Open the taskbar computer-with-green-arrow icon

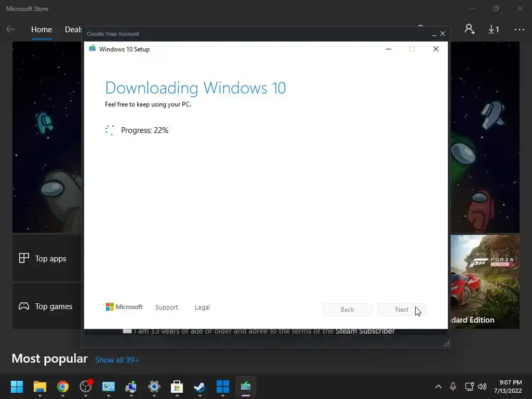coord(131,387)
